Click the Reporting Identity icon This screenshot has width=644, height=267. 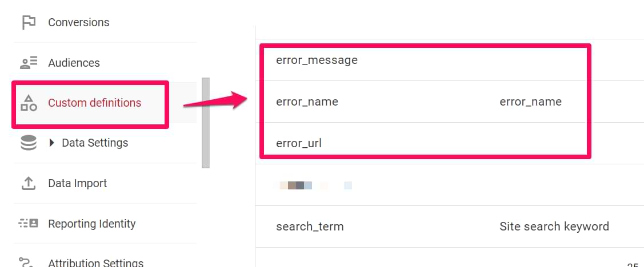click(28, 224)
